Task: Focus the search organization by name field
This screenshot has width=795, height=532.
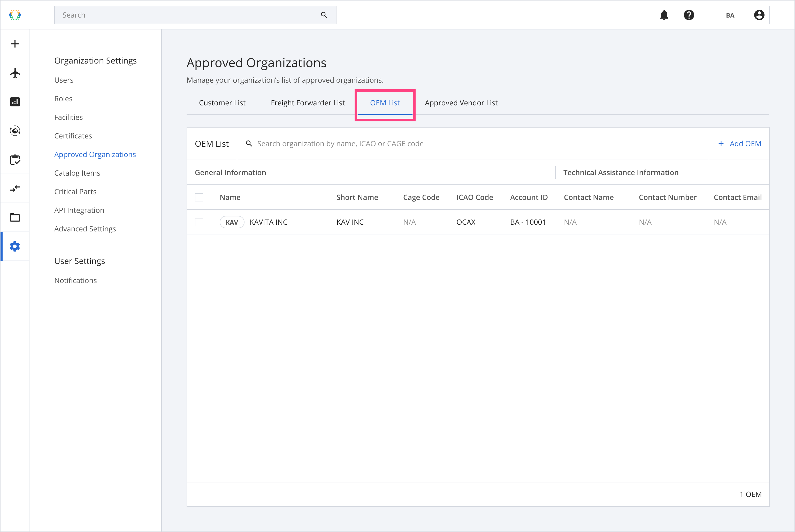Action: click(473, 144)
